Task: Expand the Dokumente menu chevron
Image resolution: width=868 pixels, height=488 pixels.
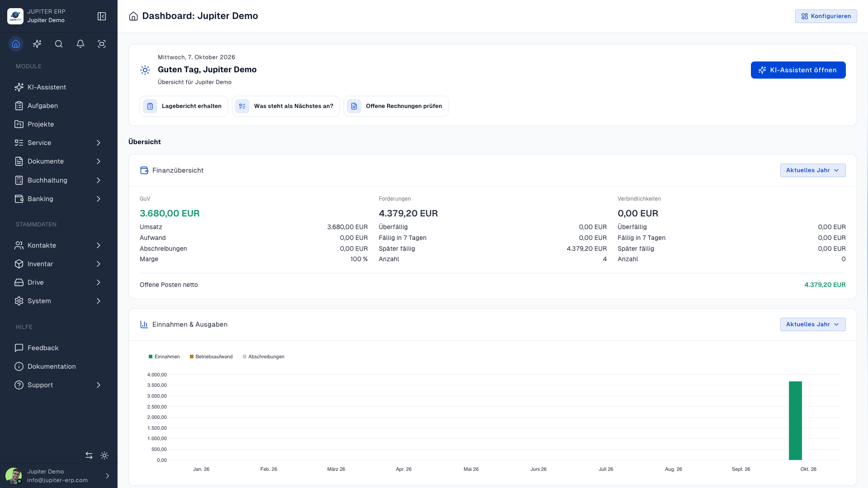Action: point(99,161)
